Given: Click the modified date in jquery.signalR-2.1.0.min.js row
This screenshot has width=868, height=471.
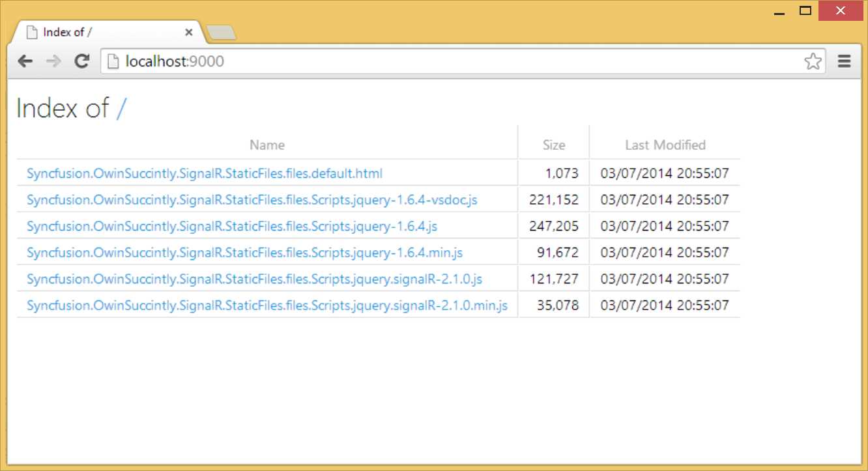Looking at the screenshot, I should point(665,305).
